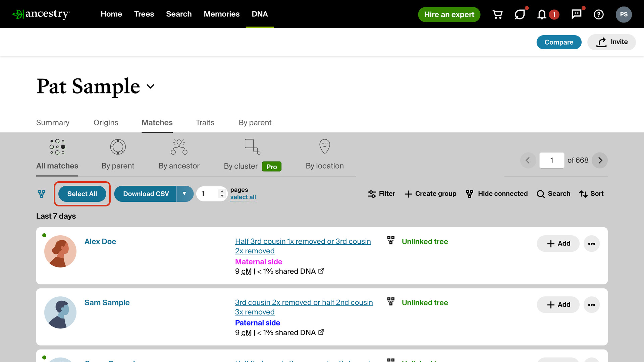
Task: Go to the previous page of matches
Action: point(528,160)
